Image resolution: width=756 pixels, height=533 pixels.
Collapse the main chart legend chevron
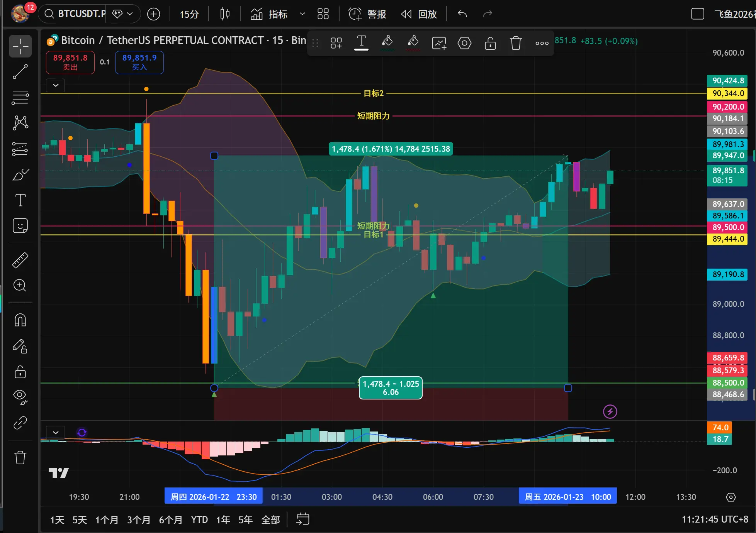pos(56,85)
